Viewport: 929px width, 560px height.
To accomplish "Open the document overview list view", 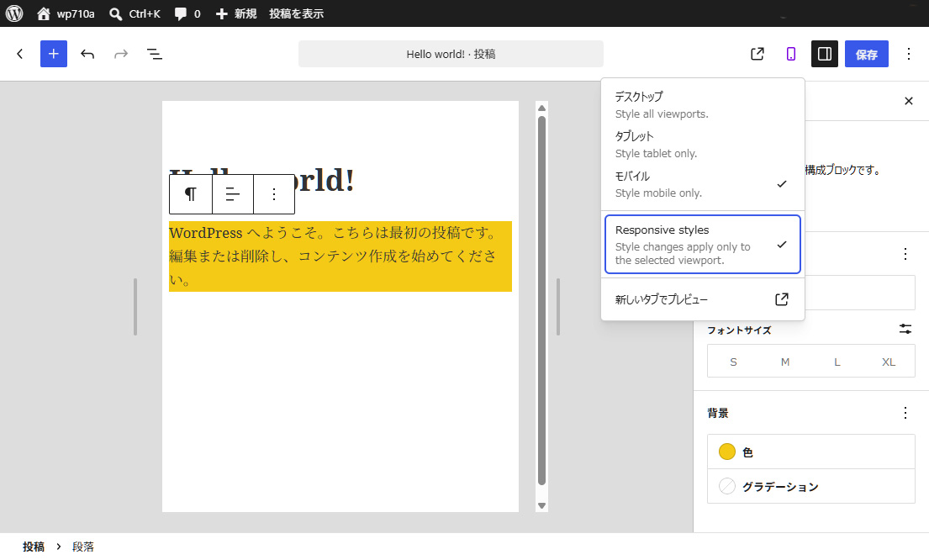I will [155, 54].
